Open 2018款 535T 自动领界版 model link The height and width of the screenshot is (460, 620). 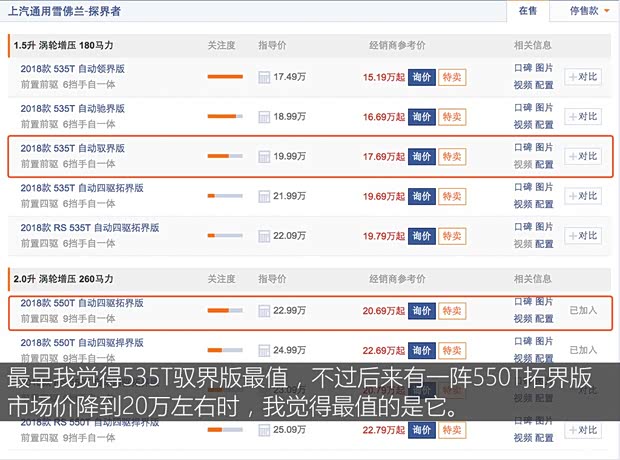73,69
